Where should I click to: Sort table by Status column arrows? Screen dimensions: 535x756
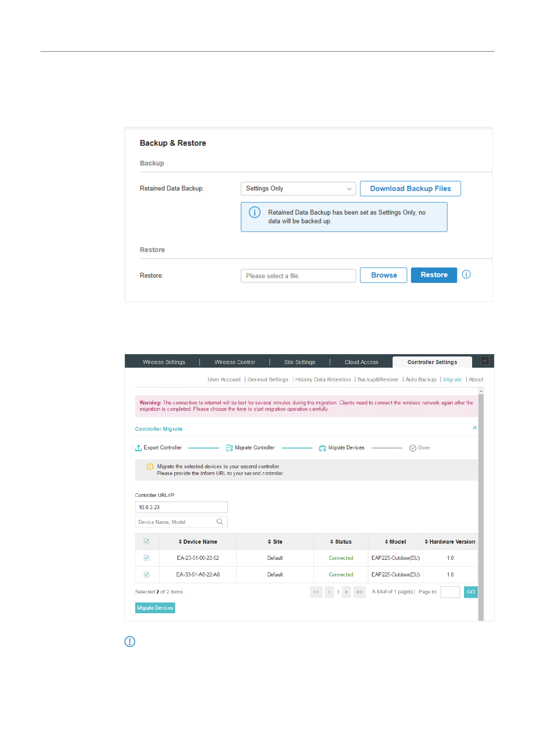332,542
